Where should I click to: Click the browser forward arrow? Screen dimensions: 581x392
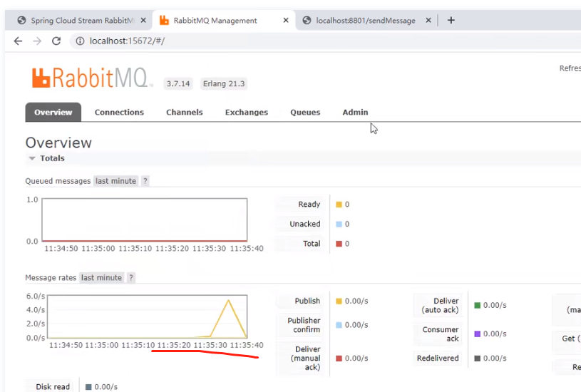pos(37,41)
